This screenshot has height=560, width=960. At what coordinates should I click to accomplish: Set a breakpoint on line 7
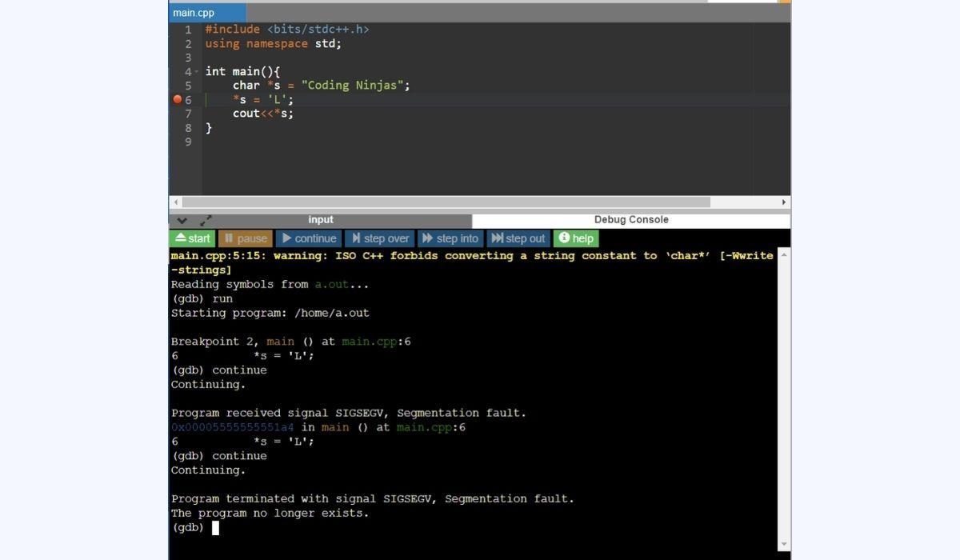[177, 114]
